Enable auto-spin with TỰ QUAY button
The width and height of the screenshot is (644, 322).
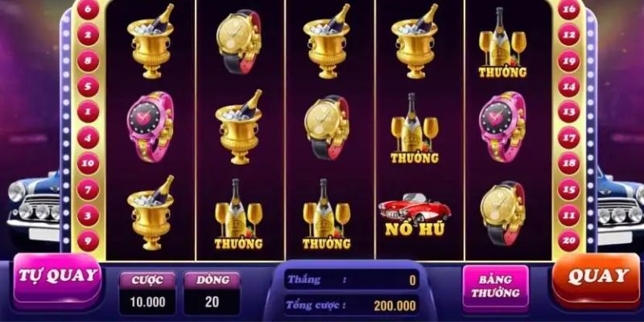57,280
